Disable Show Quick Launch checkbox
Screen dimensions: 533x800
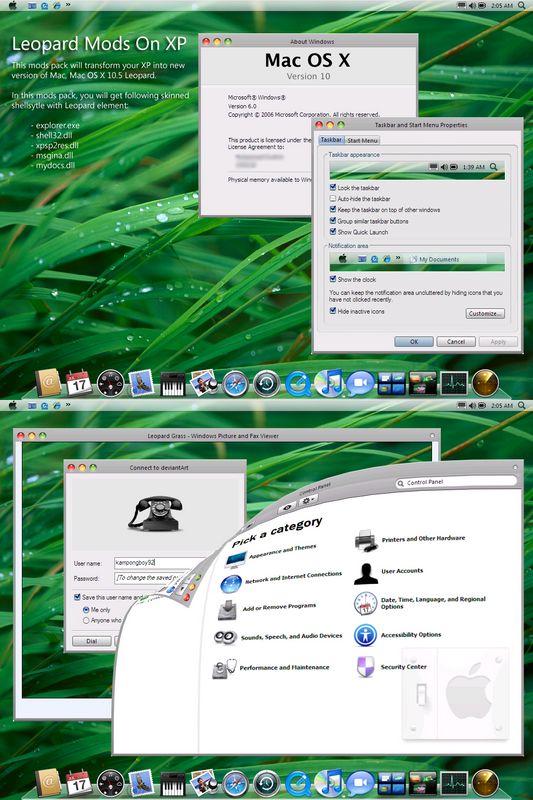pos(333,232)
